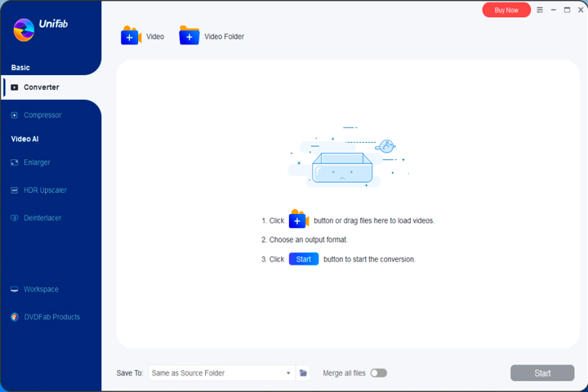Click 'drag files here to load videos' text
The height and width of the screenshot is (392, 588).
388,220
